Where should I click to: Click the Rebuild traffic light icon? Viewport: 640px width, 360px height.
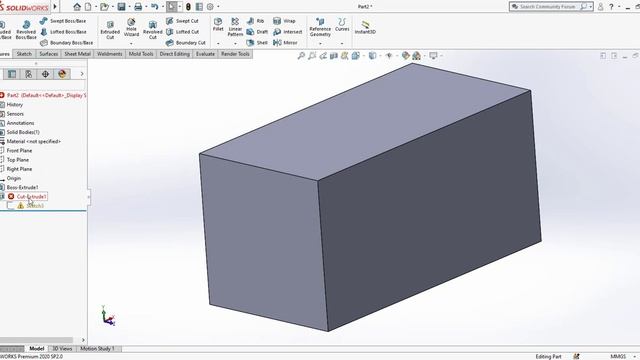tap(188, 7)
